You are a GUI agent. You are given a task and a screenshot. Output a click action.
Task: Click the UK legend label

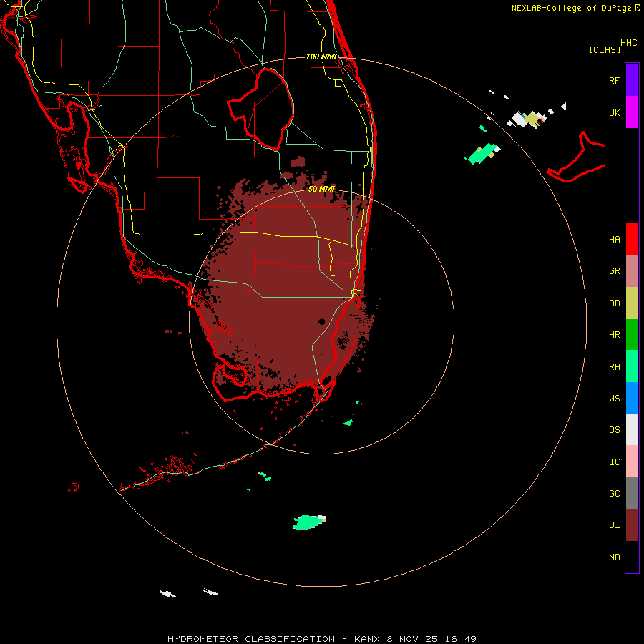[x=614, y=112]
